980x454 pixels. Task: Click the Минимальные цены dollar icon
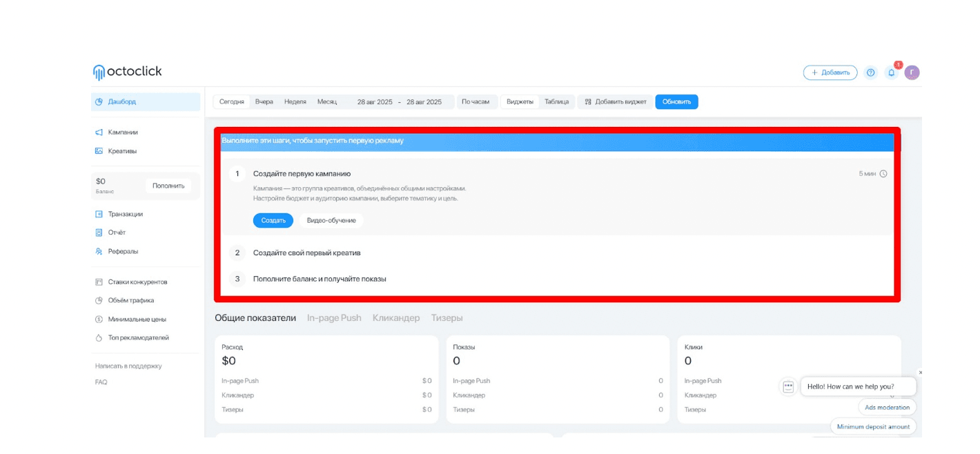99,319
